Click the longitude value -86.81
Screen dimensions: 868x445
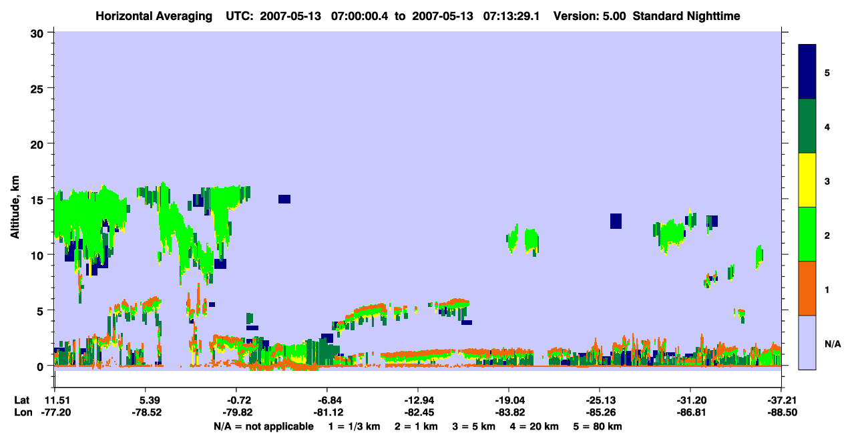pyautogui.click(x=690, y=412)
